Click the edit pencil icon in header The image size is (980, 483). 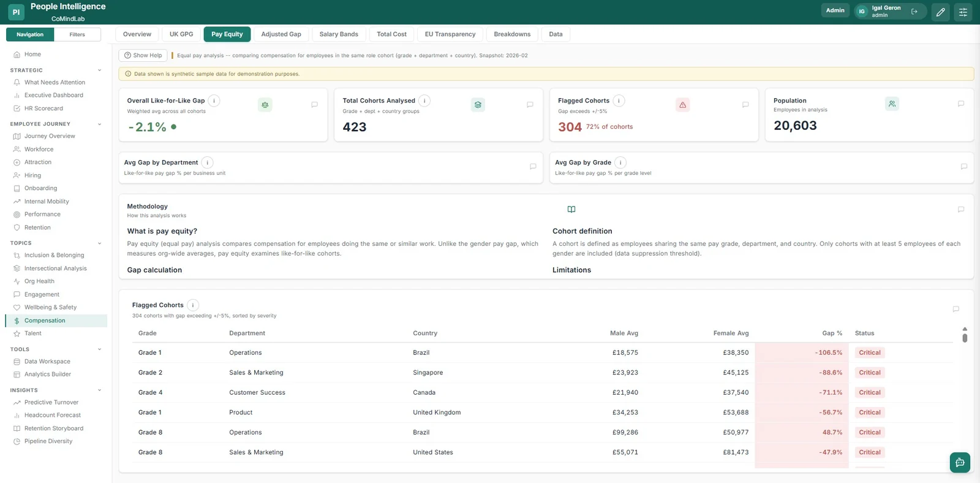coord(941,12)
